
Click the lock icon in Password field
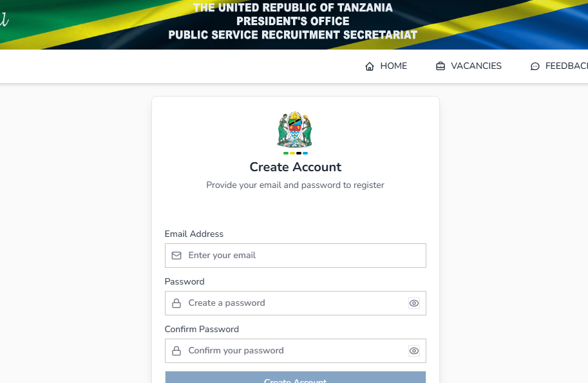[x=176, y=303]
